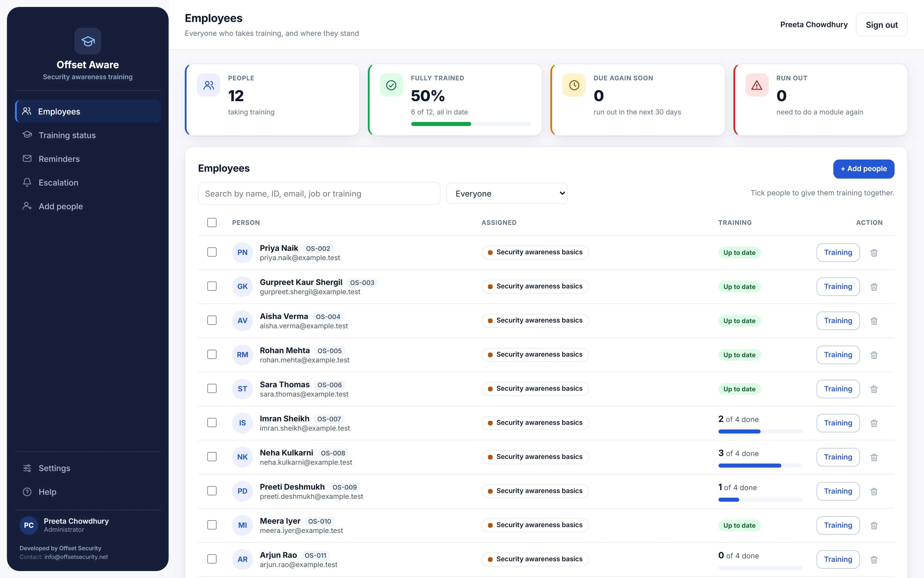
Task: Click the Fully Trained checkmark icon
Action: point(391,85)
